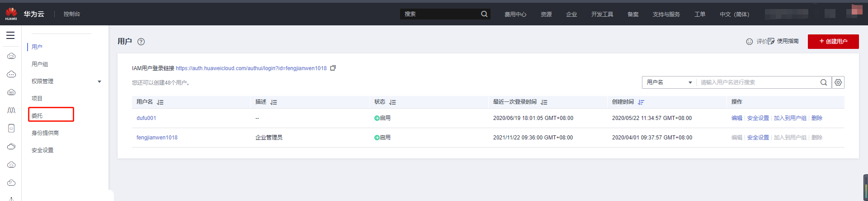Open table column settings gear icon
The width and height of the screenshot is (868, 201).
pyautogui.click(x=838, y=82)
